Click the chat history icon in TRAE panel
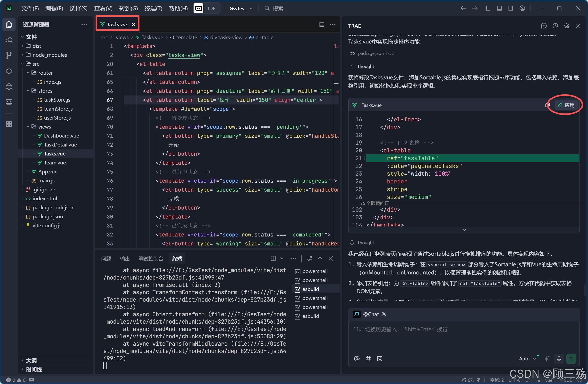 555,26
